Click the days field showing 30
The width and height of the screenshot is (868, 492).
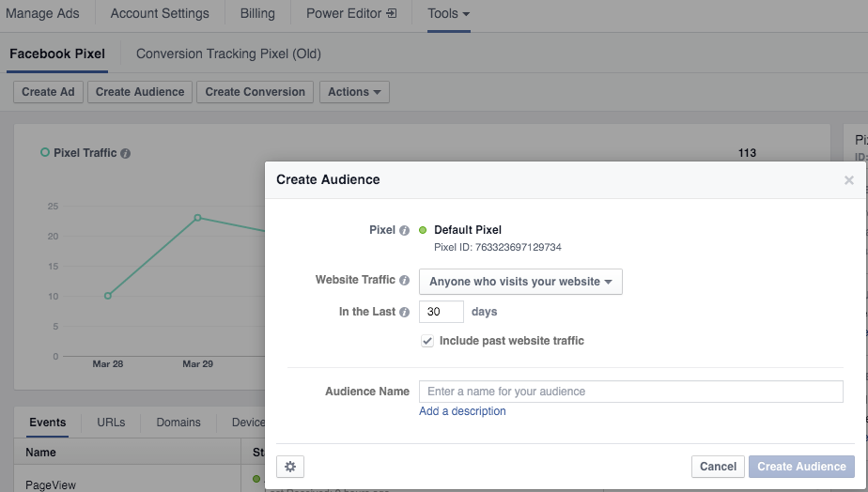point(442,312)
